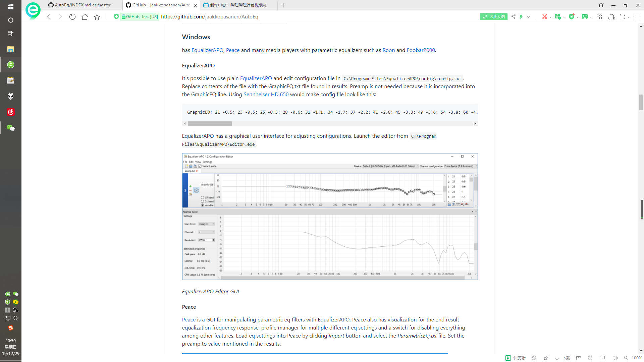Click the browser reload button
The width and height of the screenshot is (644, 362).
[x=72, y=17]
